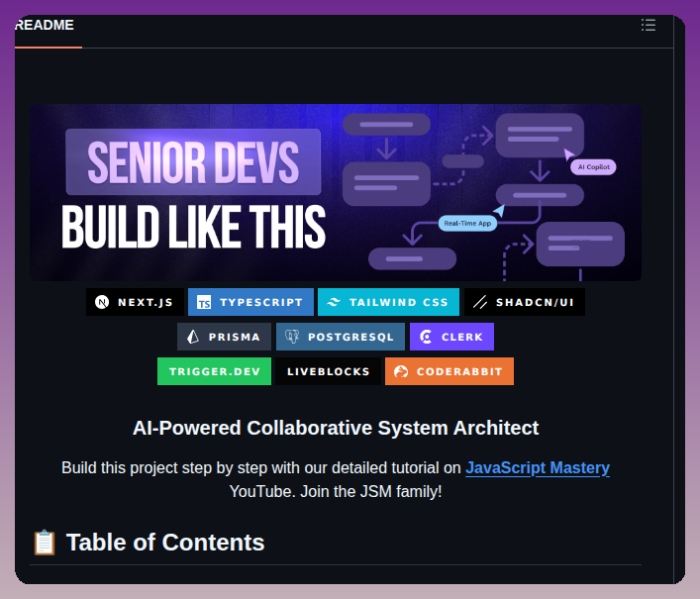The height and width of the screenshot is (599, 700).
Task: Click the Table of Contents heading
Action: point(165,543)
